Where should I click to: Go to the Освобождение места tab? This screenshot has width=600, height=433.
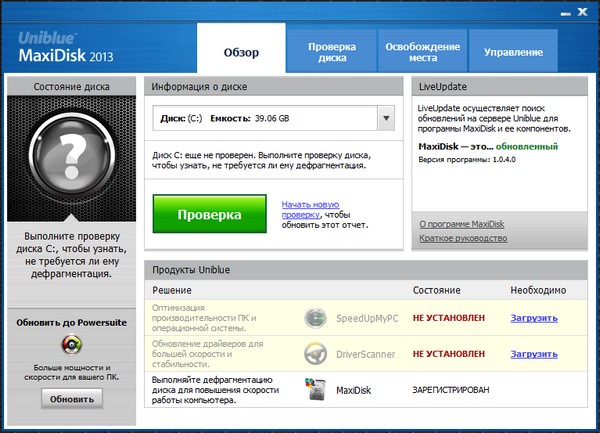point(422,52)
